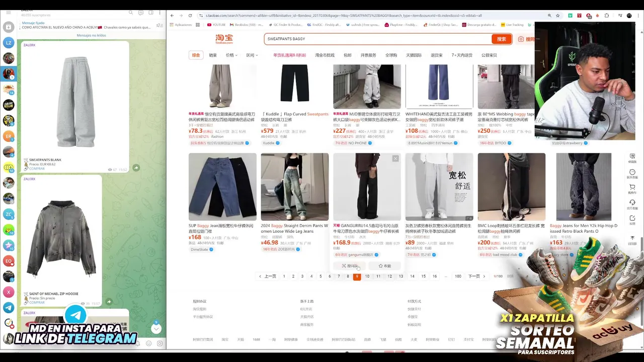Click back-to-top icon in Taobao sidebar
Viewport: 644px width, 362px height.
click(x=632, y=239)
